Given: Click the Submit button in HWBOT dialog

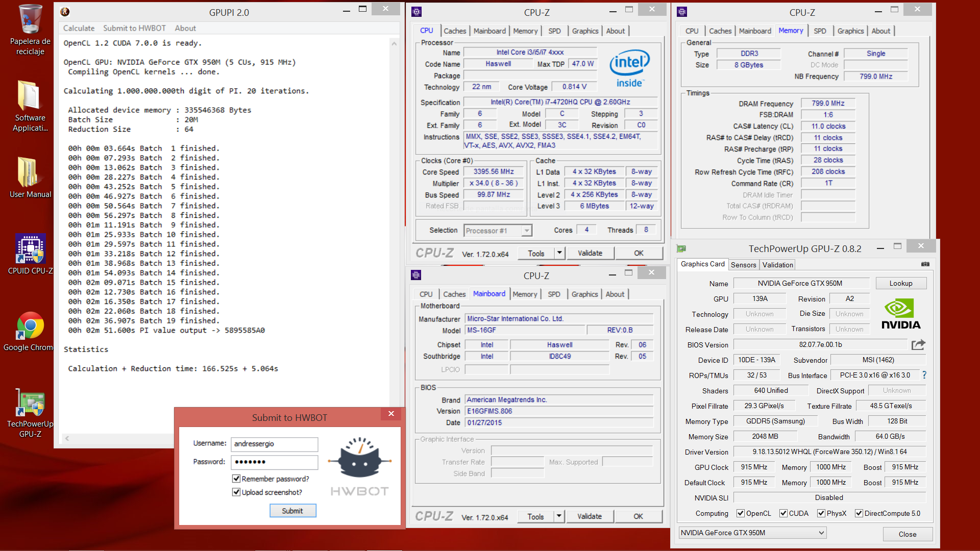Looking at the screenshot, I should [x=292, y=511].
